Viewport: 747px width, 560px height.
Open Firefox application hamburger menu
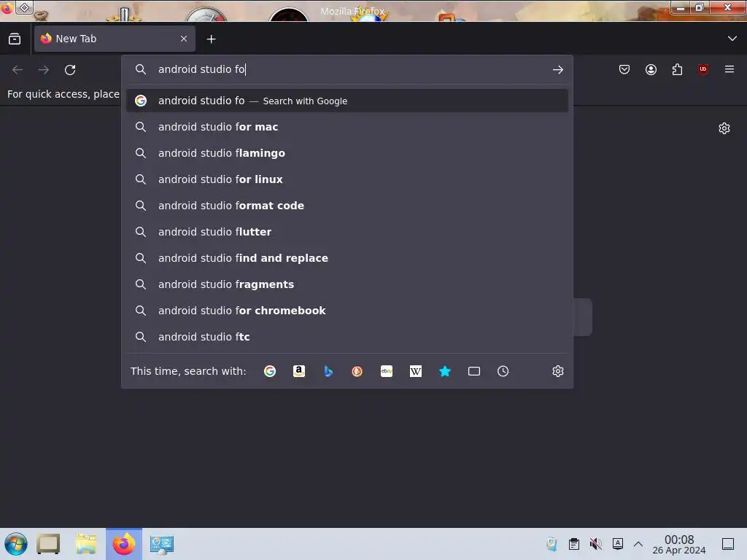(729, 69)
